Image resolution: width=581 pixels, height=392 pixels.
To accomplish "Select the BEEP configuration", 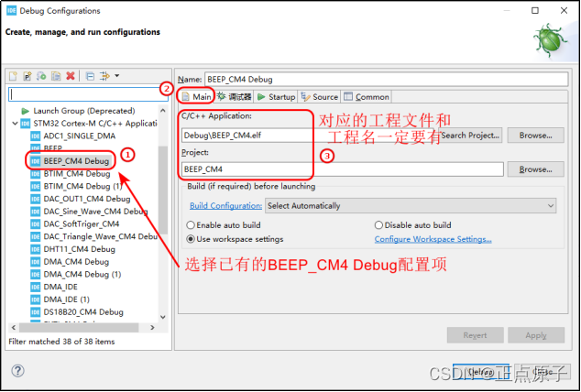I will click(52, 148).
